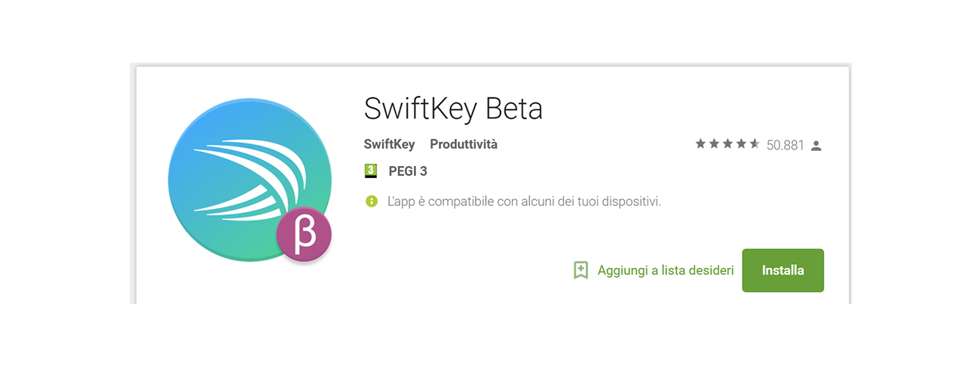Click the SwiftKey Beta app icon
This screenshot has height=366, width=980.
(250, 181)
